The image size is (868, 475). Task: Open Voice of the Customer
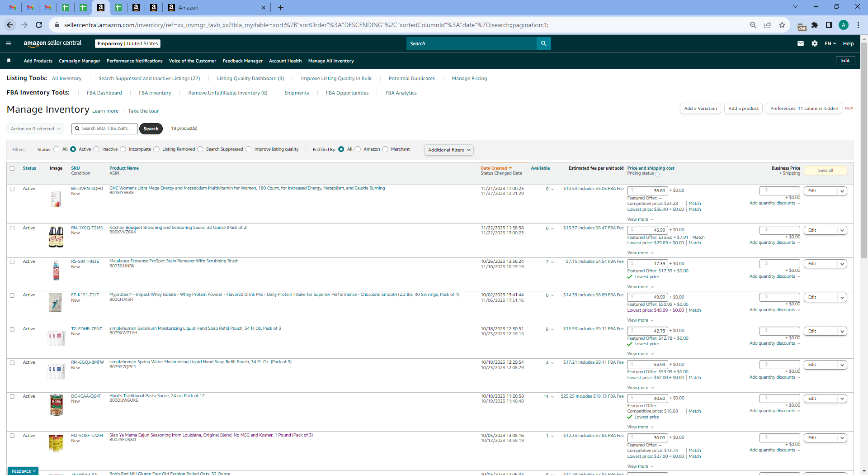[x=192, y=61]
